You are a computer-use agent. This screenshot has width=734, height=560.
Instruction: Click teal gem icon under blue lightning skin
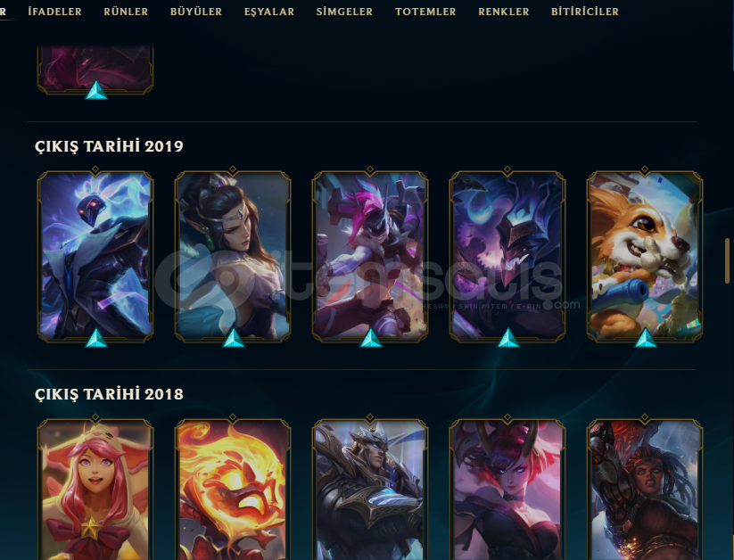96,338
